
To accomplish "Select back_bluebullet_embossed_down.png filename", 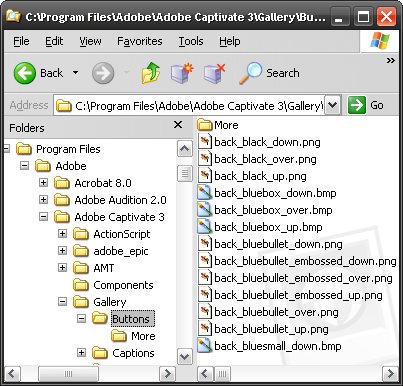I will coord(305,261).
